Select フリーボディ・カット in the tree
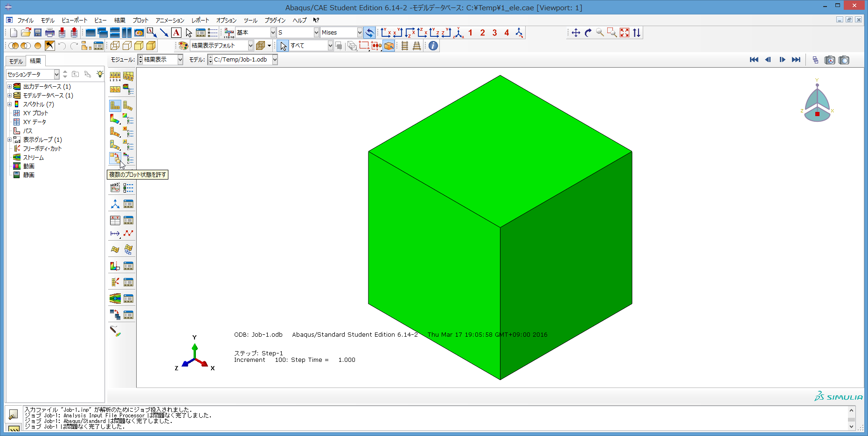The image size is (868, 436). pyautogui.click(x=42, y=149)
